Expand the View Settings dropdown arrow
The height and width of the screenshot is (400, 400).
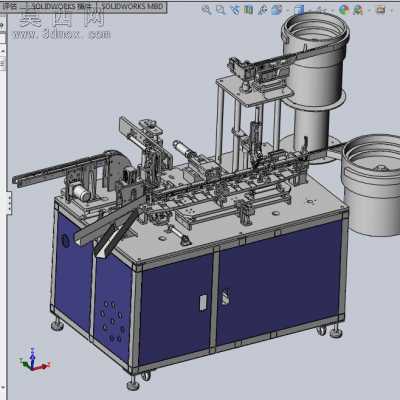391,10
